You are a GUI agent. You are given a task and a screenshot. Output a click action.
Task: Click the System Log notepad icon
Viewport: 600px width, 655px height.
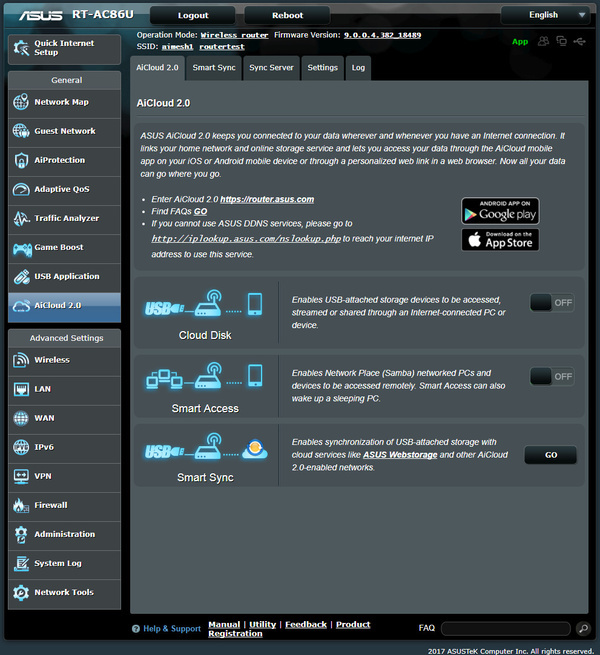(21, 564)
